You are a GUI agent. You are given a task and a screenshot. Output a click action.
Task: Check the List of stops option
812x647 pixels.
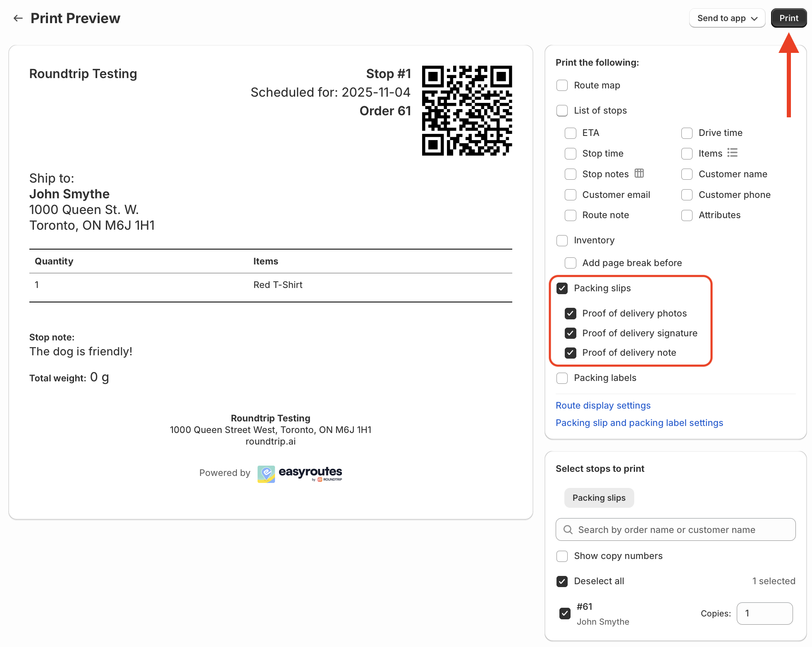pyautogui.click(x=562, y=111)
